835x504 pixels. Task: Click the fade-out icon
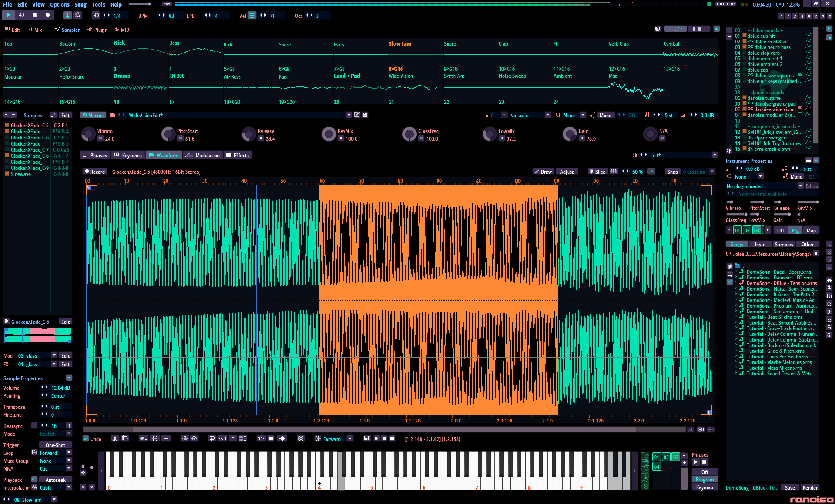(194, 439)
